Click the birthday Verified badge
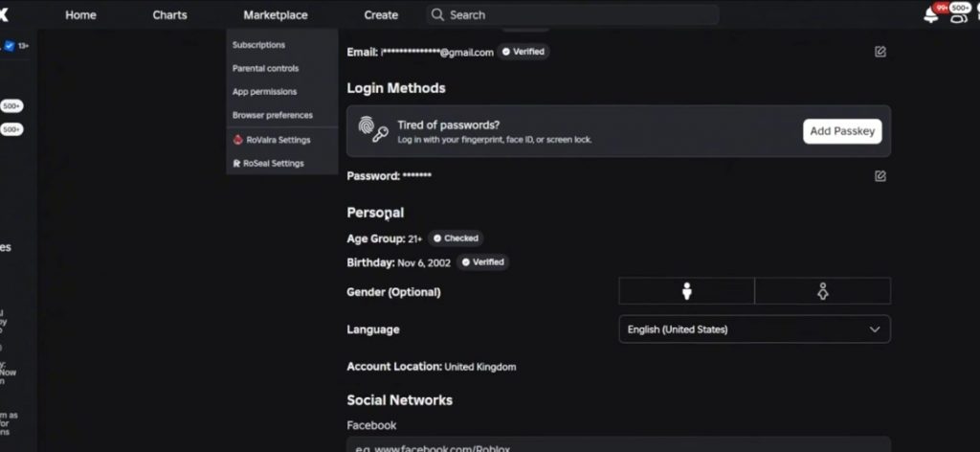 click(x=482, y=262)
